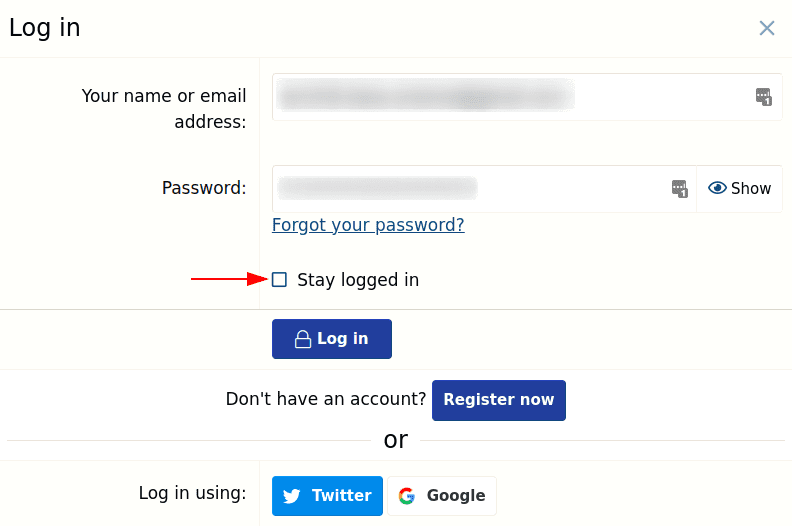The width and height of the screenshot is (792, 526).
Task: Log in using the Google button
Action: [x=442, y=496]
